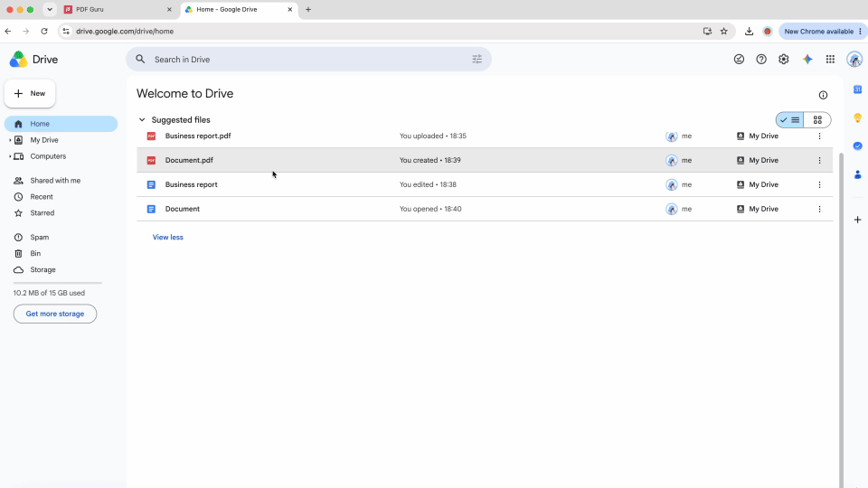868x488 pixels.
Task: Go back with the browser back arrow
Action: 8,32
